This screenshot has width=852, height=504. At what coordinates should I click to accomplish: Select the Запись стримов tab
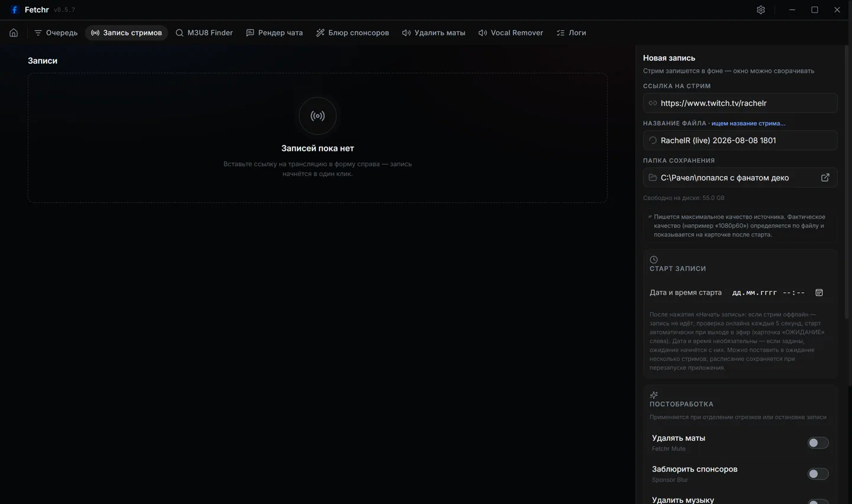[x=127, y=33]
